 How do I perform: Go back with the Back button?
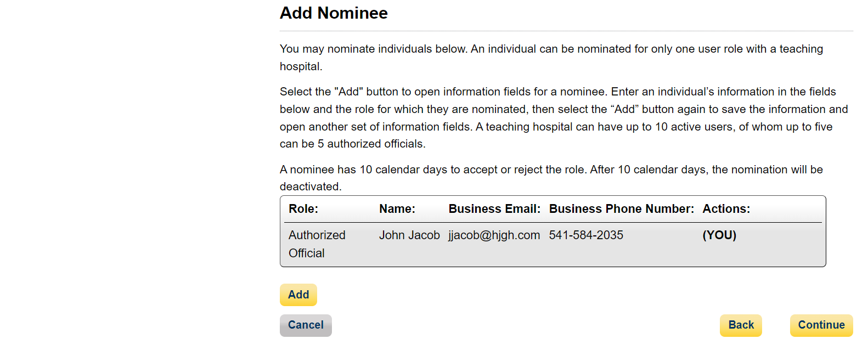pyautogui.click(x=740, y=325)
